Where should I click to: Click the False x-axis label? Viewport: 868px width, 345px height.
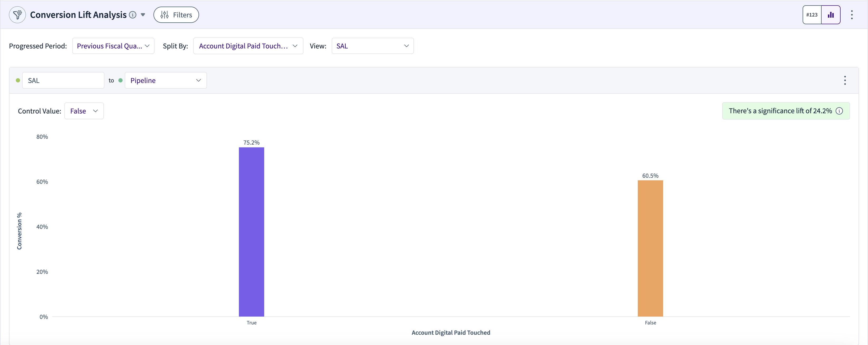click(650, 323)
